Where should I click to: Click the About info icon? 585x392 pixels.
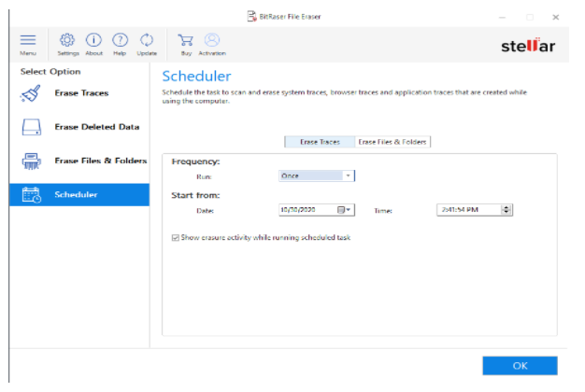[93, 40]
